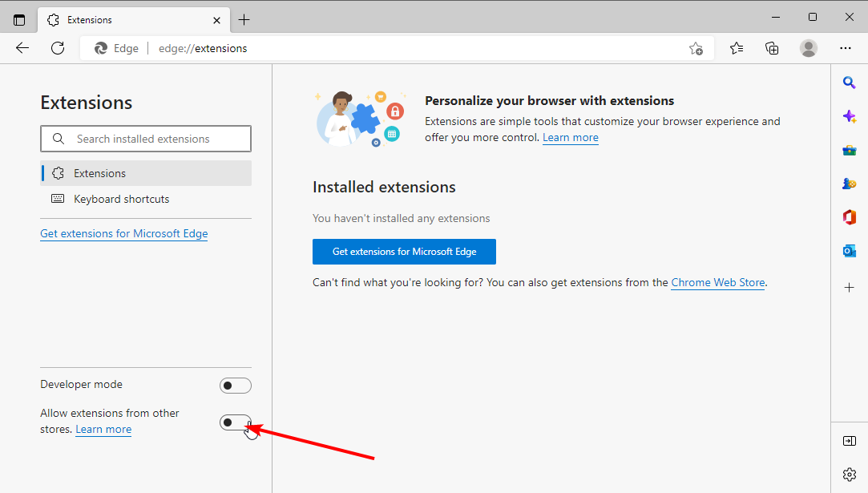The width and height of the screenshot is (868, 493).
Task: Add this page to favorites star
Action: [x=696, y=48]
